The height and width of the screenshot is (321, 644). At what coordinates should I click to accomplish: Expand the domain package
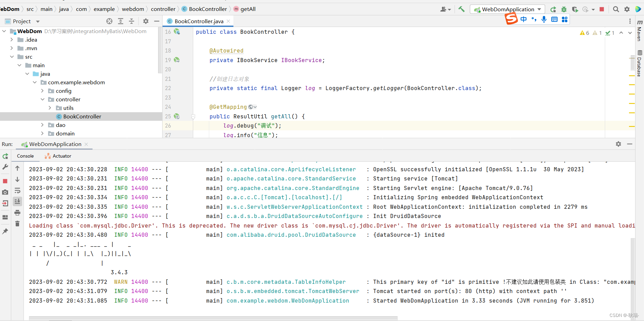42,133
